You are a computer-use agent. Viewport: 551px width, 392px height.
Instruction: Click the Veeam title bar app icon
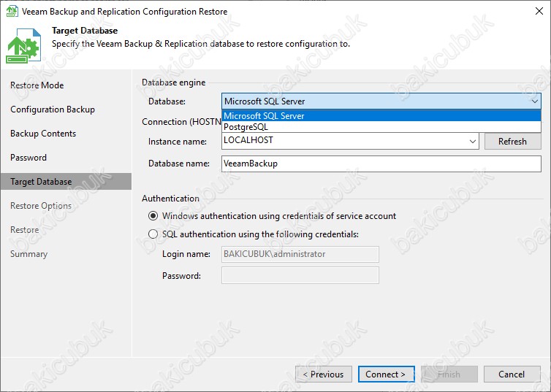tap(12, 11)
